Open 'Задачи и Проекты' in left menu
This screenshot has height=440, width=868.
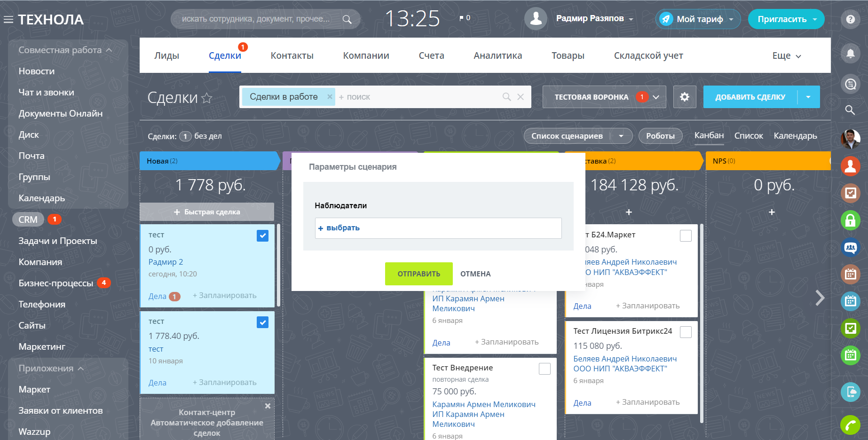coord(58,241)
